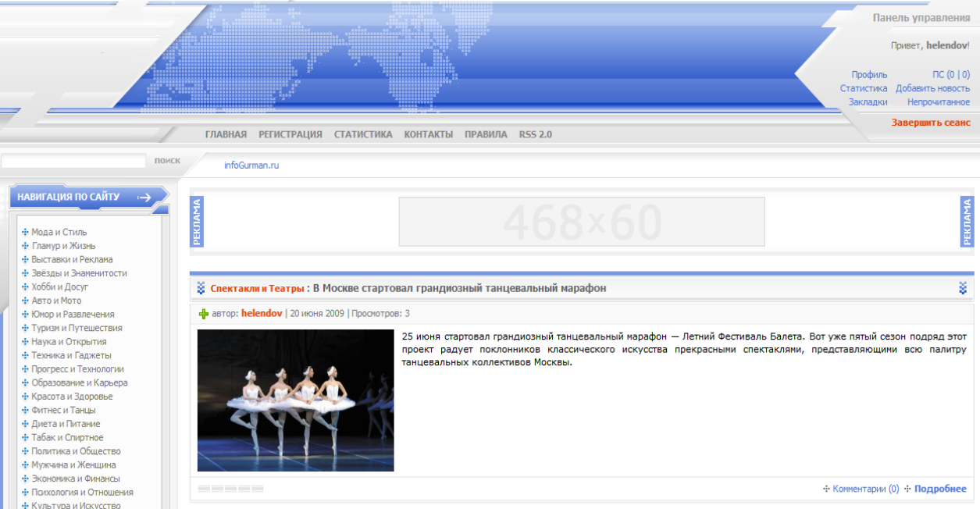The width and height of the screenshot is (980, 509).
Task: Click the ballet dancers thumbnail image
Action: [296, 400]
